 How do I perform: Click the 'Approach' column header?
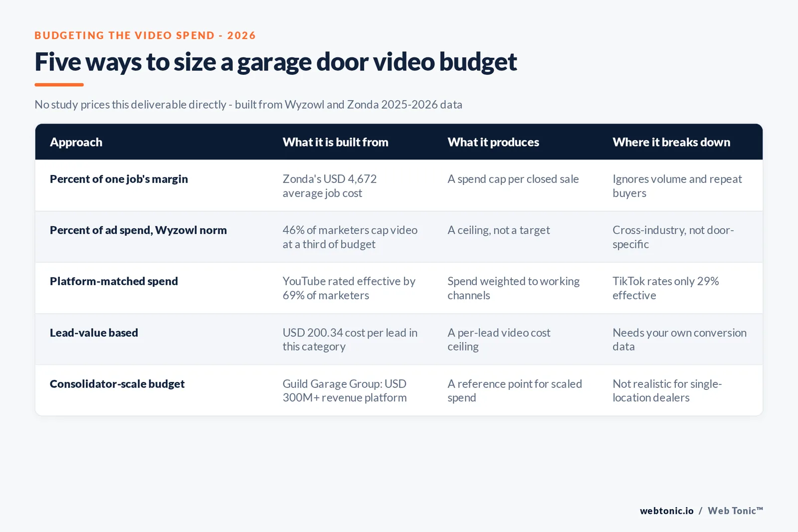(x=76, y=142)
